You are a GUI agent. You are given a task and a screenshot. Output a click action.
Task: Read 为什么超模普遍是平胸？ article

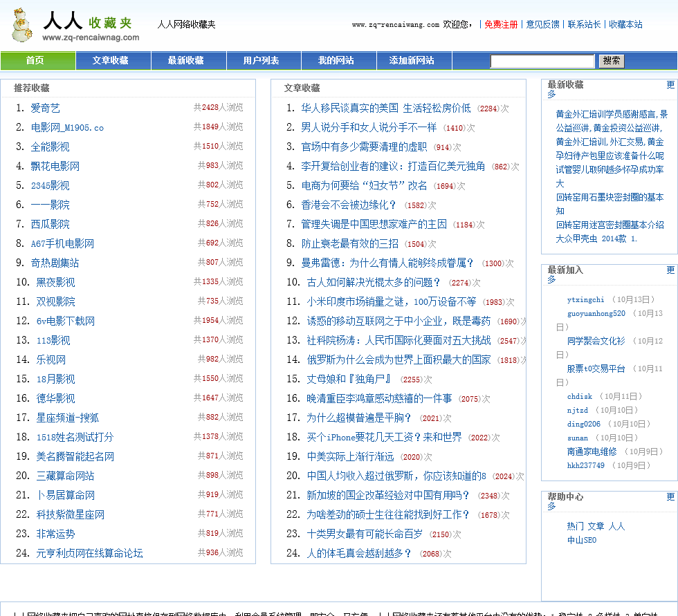(359, 418)
